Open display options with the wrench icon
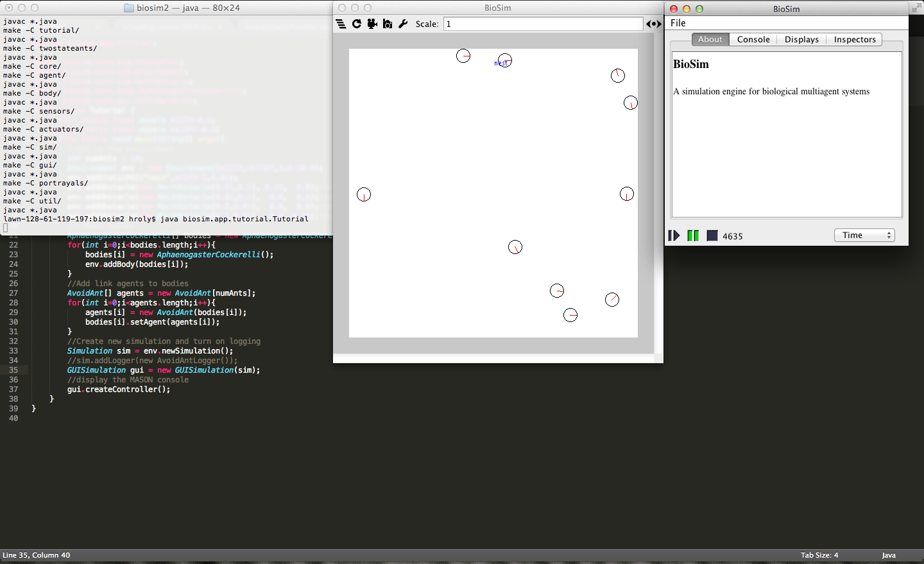 (x=403, y=24)
